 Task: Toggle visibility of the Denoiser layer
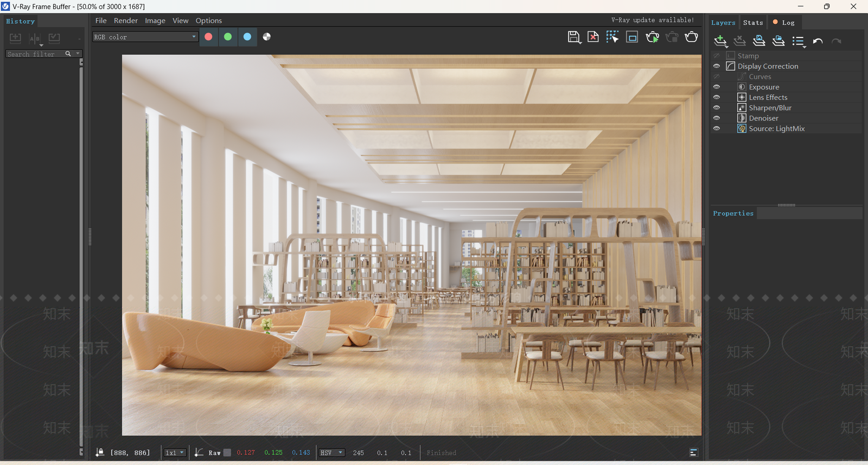pyautogui.click(x=717, y=118)
